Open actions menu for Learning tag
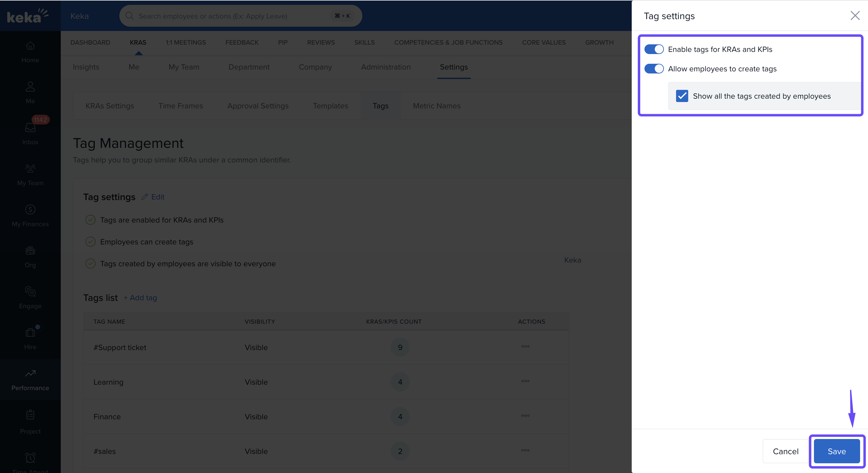 point(525,381)
